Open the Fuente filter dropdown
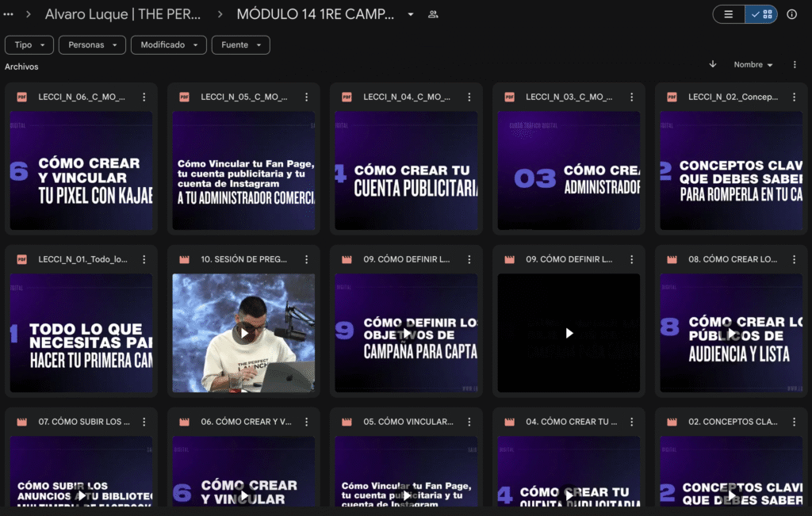 pos(241,45)
